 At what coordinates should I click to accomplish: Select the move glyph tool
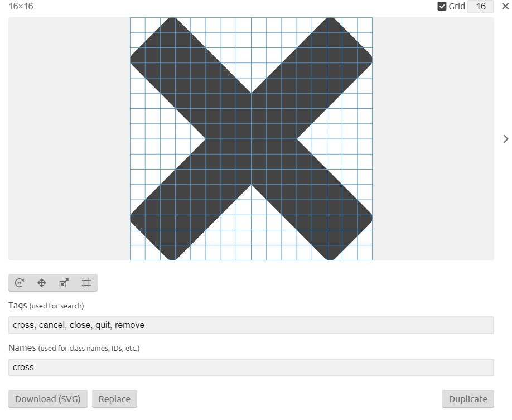point(42,283)
